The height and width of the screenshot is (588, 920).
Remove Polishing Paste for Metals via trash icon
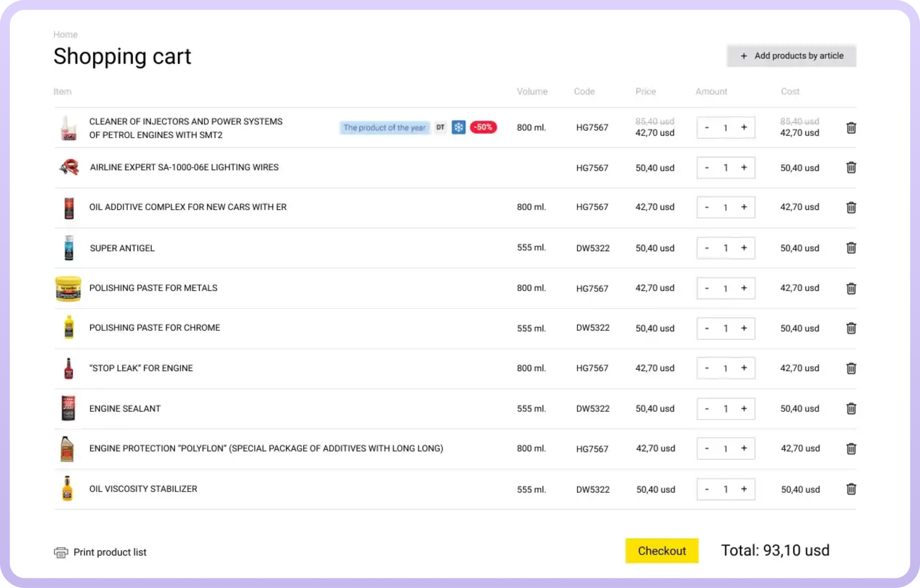pos(851,289)
